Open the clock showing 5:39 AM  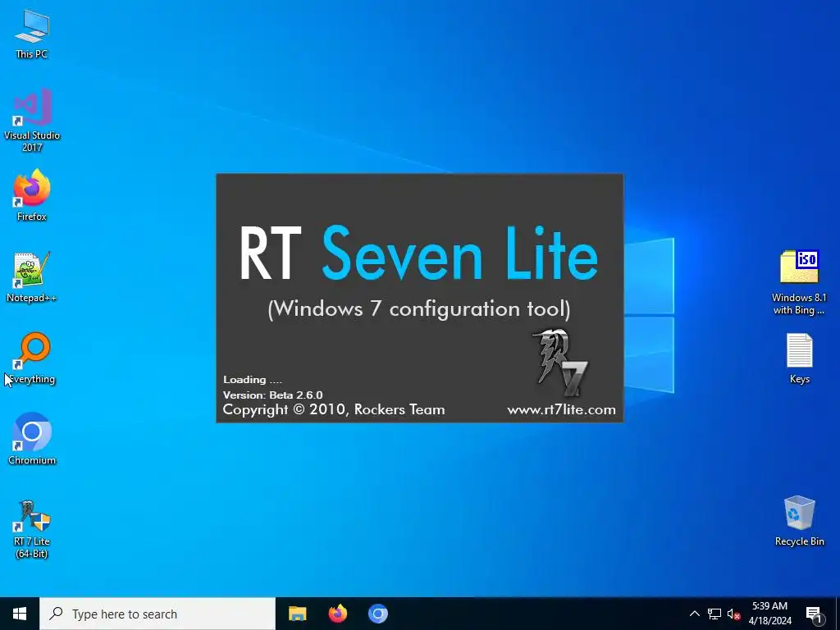(769, 614)
